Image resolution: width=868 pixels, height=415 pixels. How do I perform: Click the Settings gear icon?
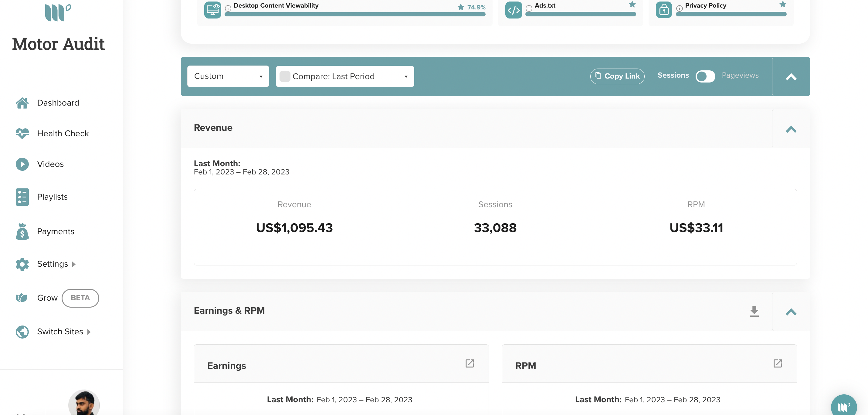point(22,264)
